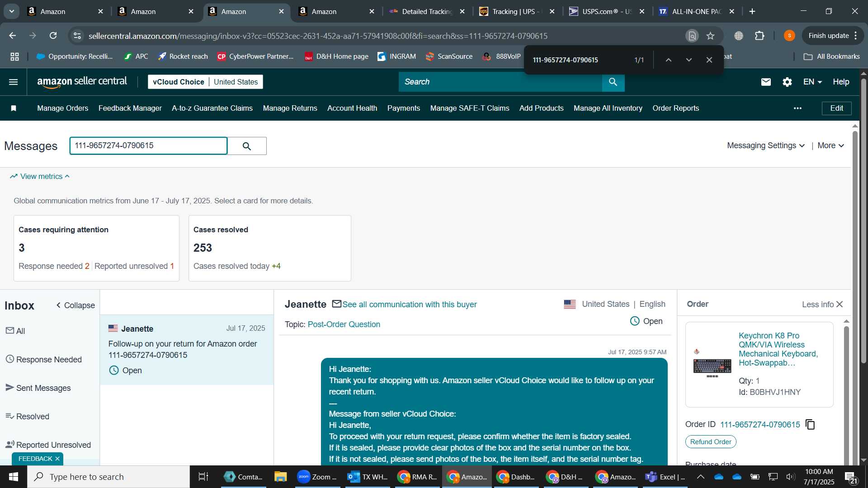Select the Cases resolved card

pyautogui.click(x=269, y=248)
